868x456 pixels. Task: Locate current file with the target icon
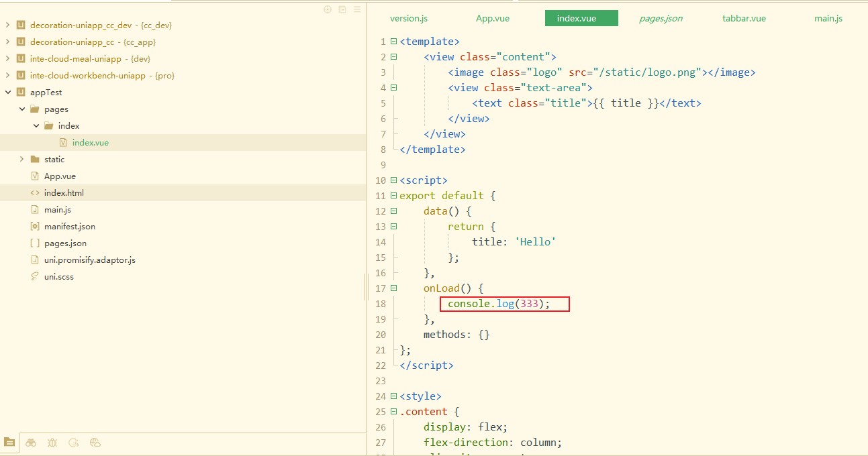[x=328, y=9]
